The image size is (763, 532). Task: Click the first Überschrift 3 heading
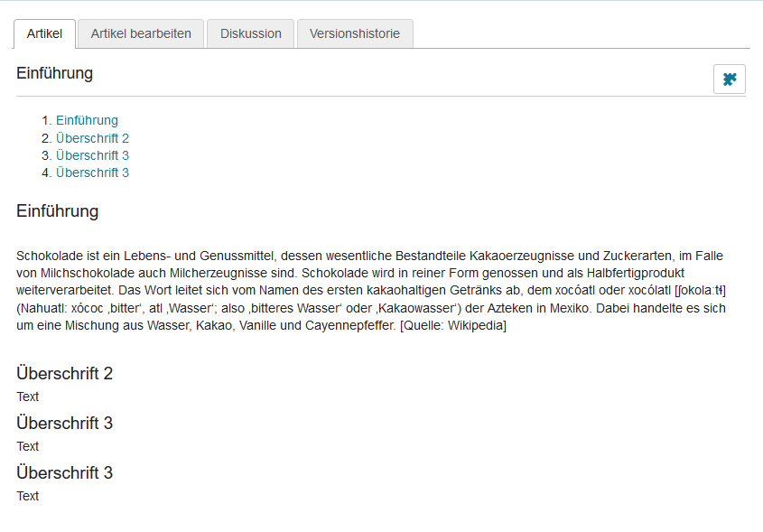point(64,422)
